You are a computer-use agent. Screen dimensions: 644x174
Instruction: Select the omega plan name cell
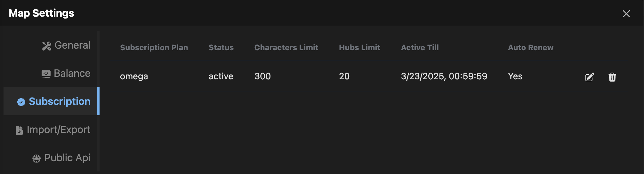click(134, 76)
